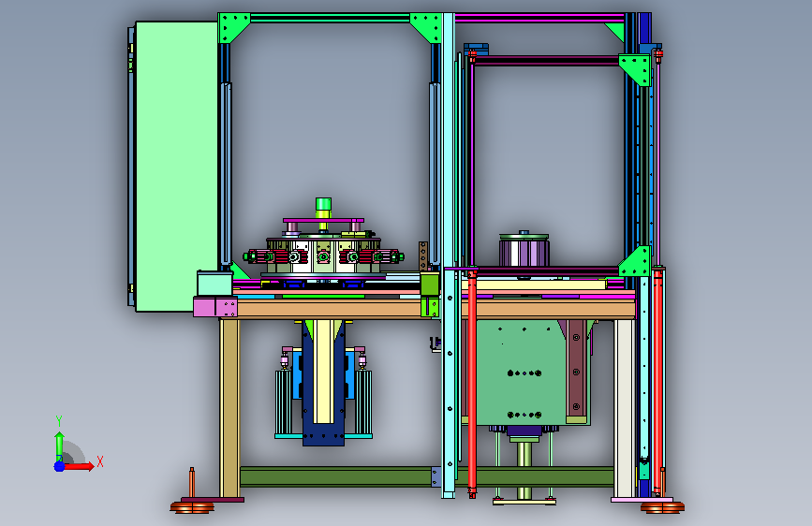Select the white right table leg

tap(625, 408)
